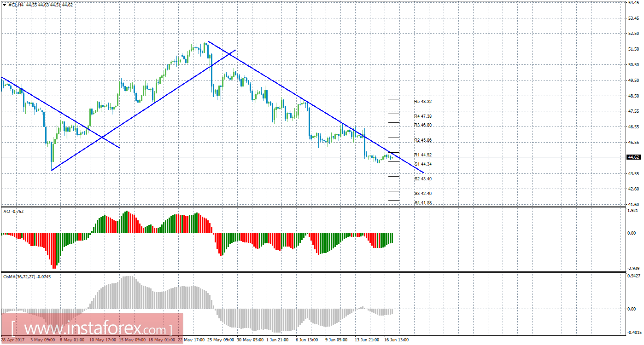
Task: Click the 28 Apr 2017 date label
Action: (x=13, y=340)
